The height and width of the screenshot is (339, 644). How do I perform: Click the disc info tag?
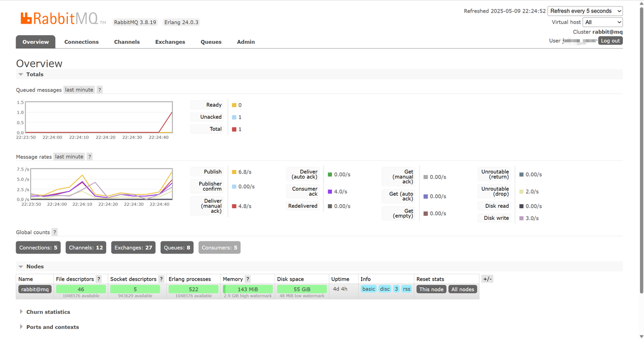(385, 289)
